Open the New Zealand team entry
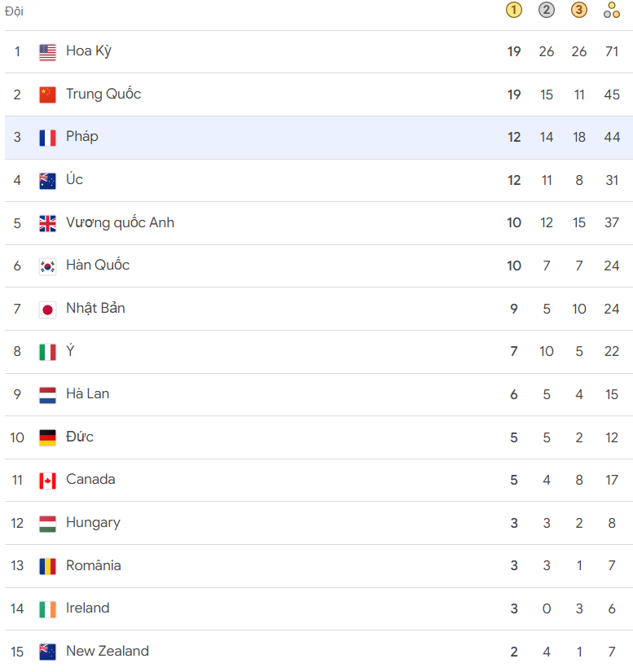 (319, 652)
